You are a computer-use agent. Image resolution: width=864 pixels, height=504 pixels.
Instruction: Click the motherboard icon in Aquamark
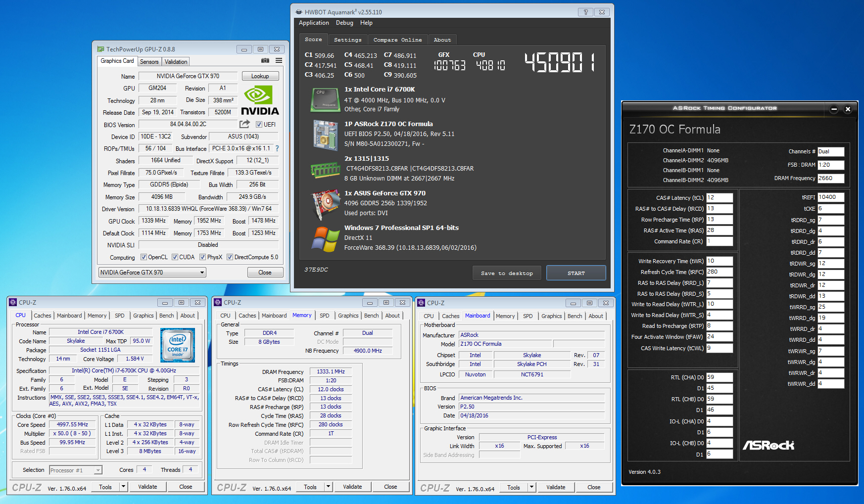(x=325, y=135)
